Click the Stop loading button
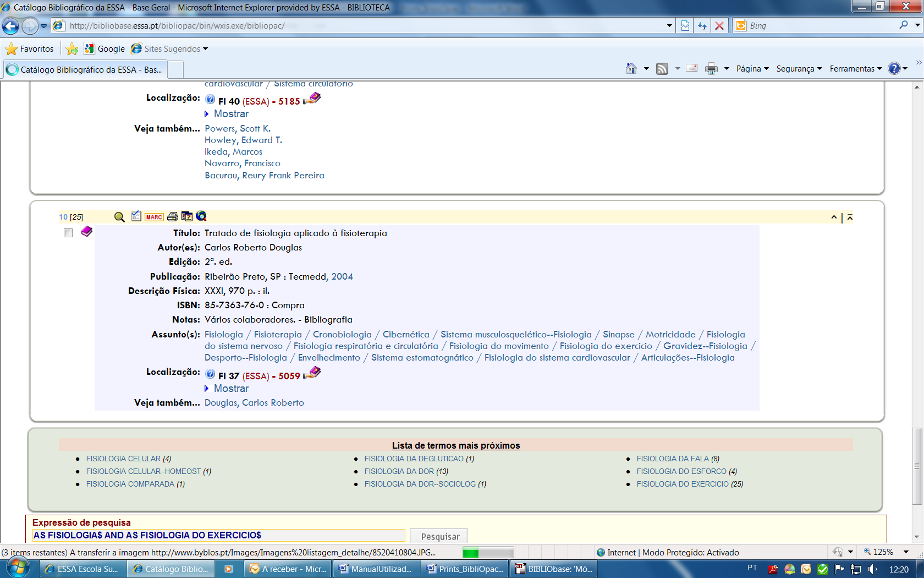Viewport: 924px width, 578px height. click(719, 25)
